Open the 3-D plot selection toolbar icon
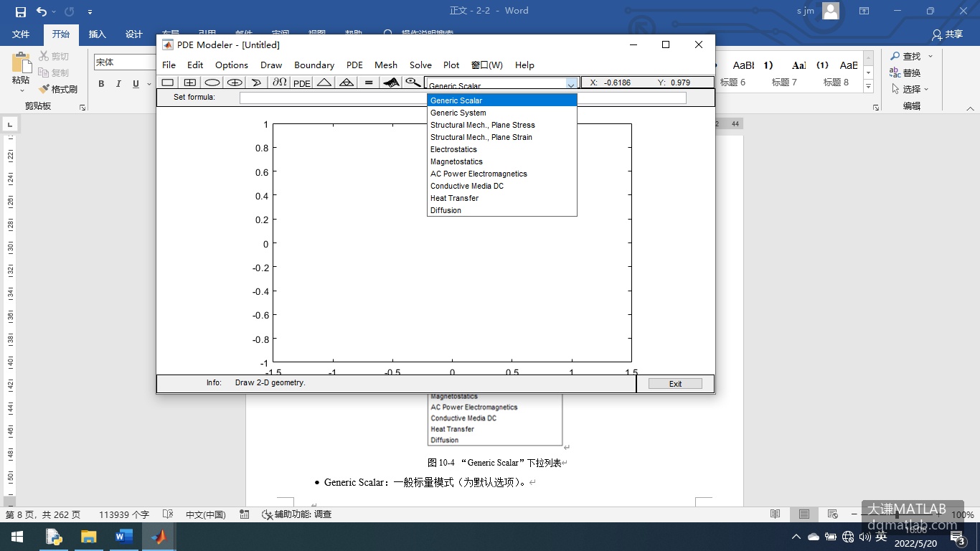The width and height of the screenshot is (980, 551). pos(391,83)
